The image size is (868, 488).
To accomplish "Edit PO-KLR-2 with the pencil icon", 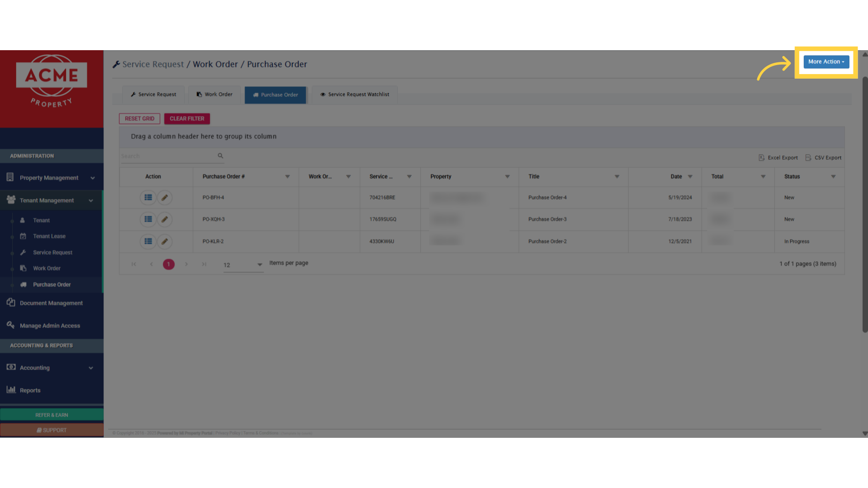I will click(x=165, y=241).
